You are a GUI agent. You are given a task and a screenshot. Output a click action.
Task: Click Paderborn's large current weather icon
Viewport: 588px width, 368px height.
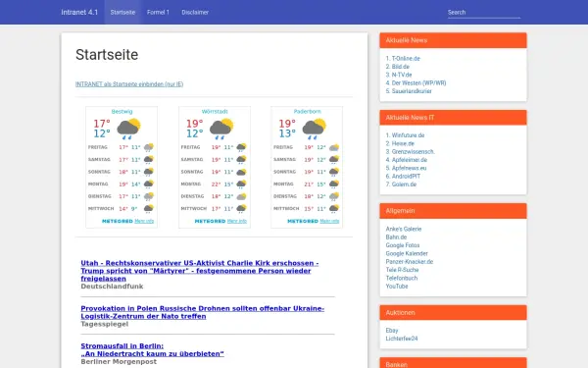click(x=315, y=129)
